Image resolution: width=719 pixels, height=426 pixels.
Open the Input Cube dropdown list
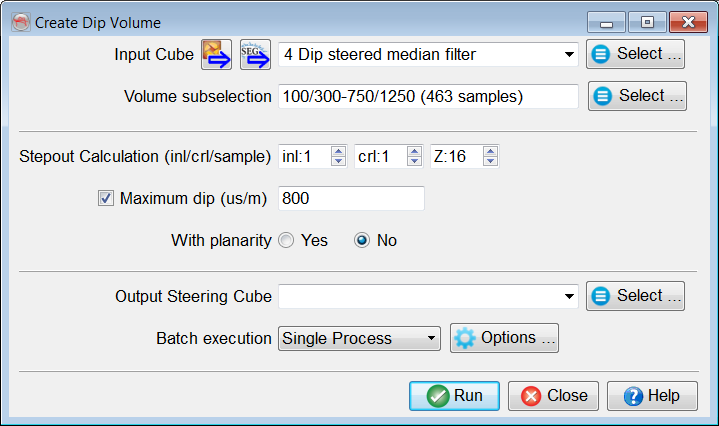[569, 54]
